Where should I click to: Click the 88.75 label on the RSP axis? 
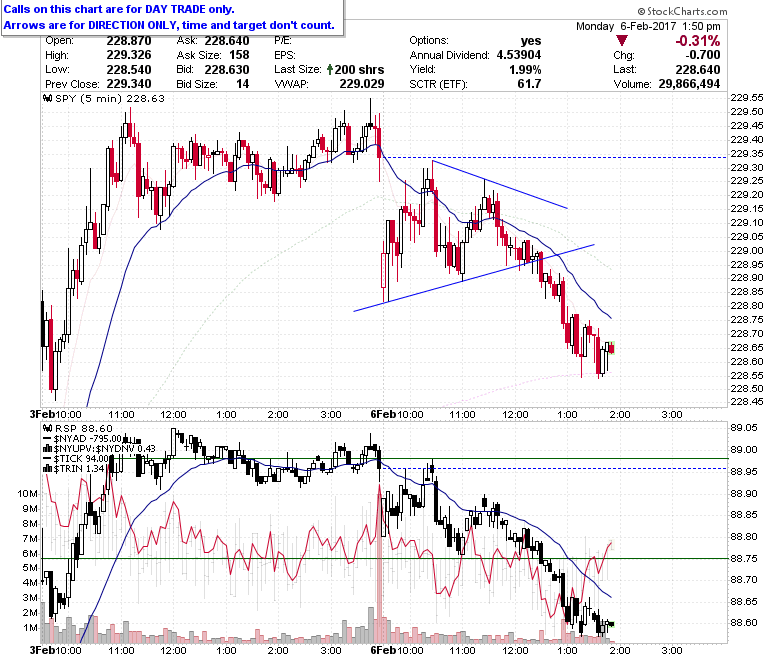[744, 559]
